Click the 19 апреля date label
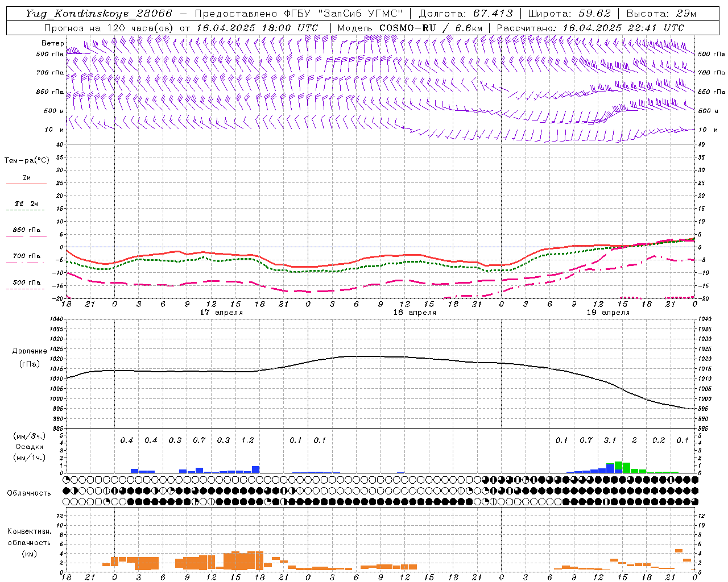 pos(608,313)
